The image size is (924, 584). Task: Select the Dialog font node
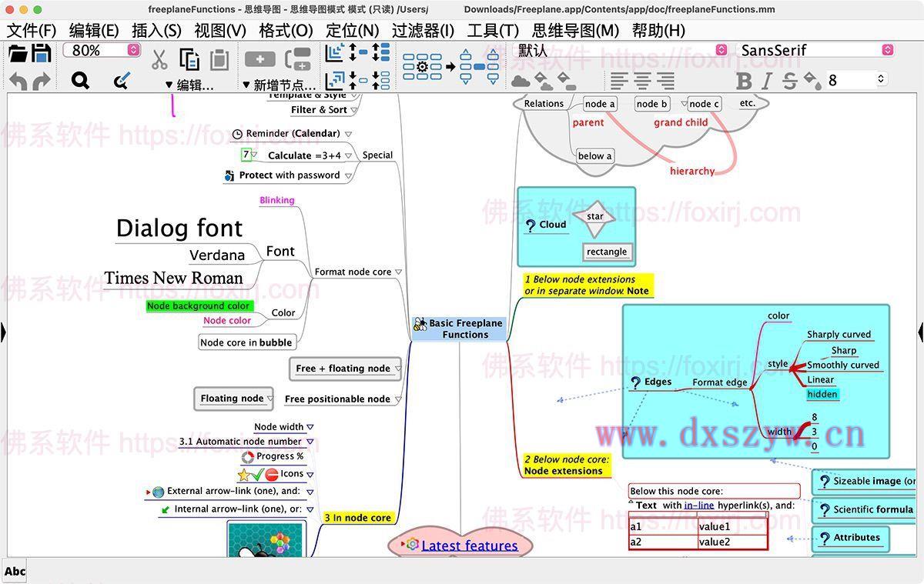[179, 228]
